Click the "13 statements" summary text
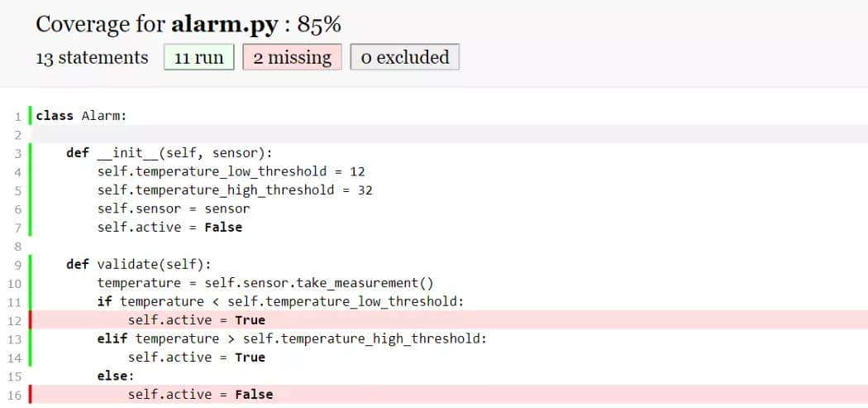 (x=92, y=58)
